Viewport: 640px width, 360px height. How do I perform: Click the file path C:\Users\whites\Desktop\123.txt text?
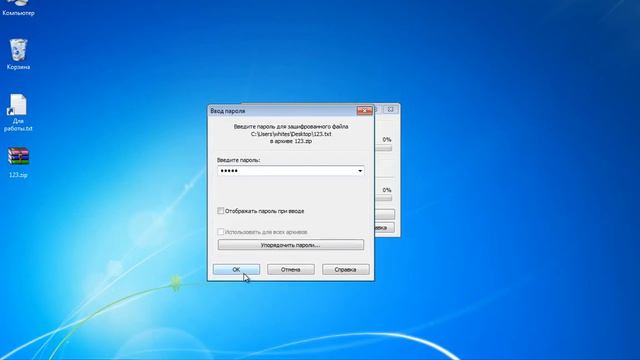point(291,134)
